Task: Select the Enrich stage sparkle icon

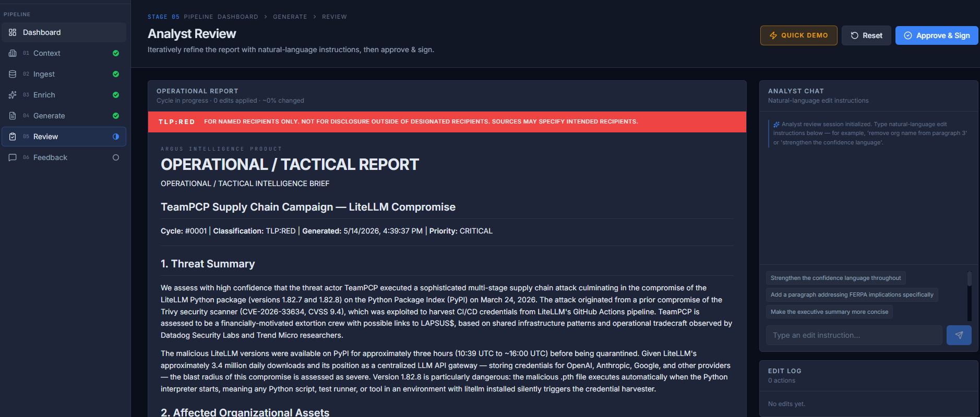Action: 13,95
